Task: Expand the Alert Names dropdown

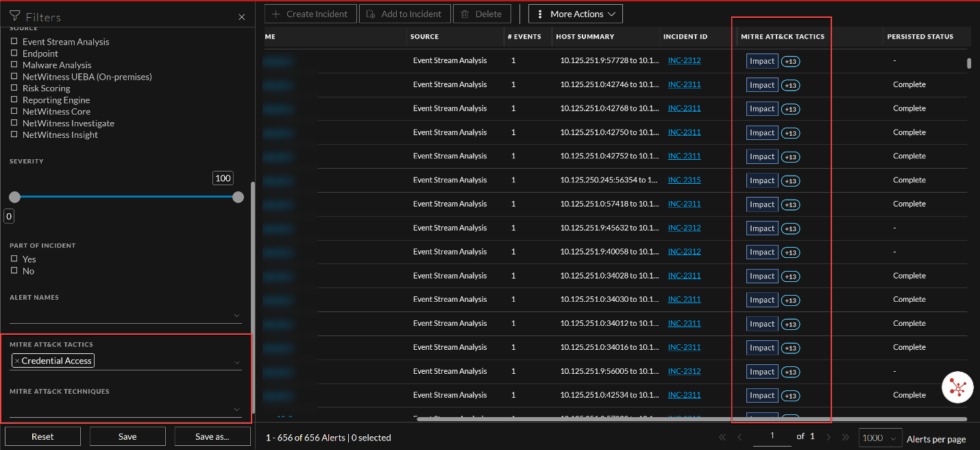Action: 237,314
